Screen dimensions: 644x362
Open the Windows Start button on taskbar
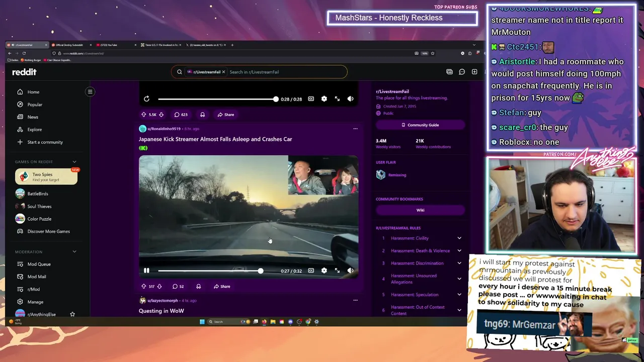202,322
